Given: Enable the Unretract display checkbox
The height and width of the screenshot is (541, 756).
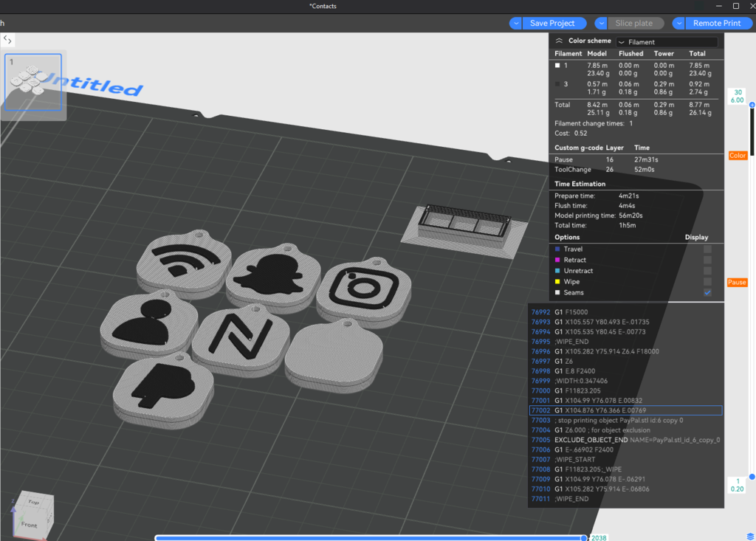Looking at the screenshot, I should coord(707,271).
